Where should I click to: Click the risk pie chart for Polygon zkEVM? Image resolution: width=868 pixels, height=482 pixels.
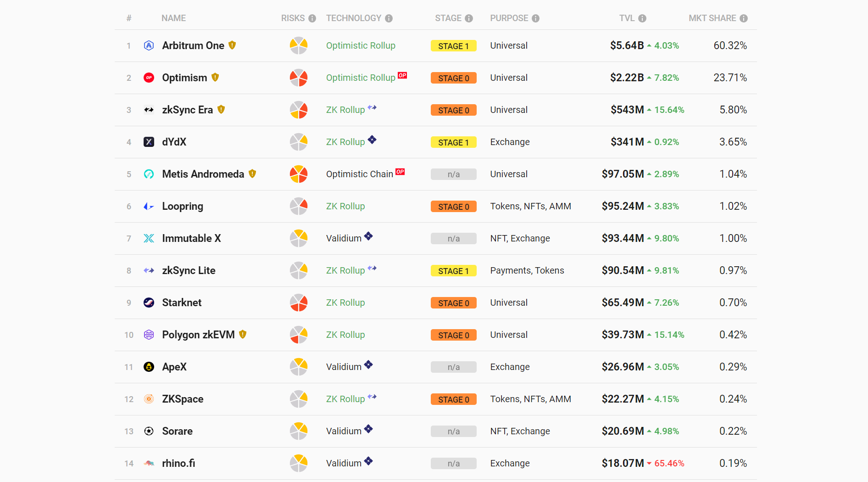coord(299,335)
